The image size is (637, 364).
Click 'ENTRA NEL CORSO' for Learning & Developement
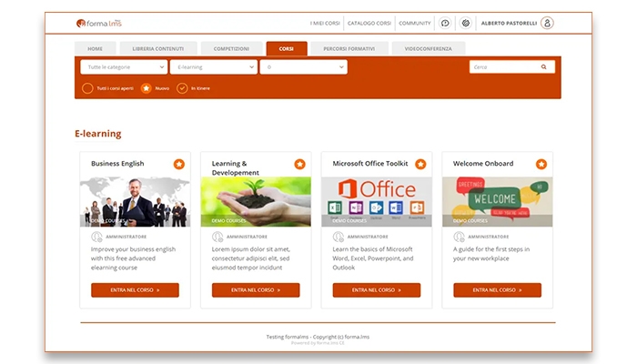pyautogui.click(x=256, y=290)
